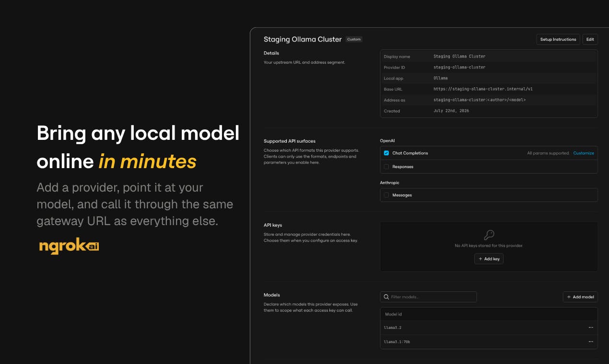The image size is (609, 364).
Task: Click the Add key button
Action: pyautogui.click(x=489, y=259)
